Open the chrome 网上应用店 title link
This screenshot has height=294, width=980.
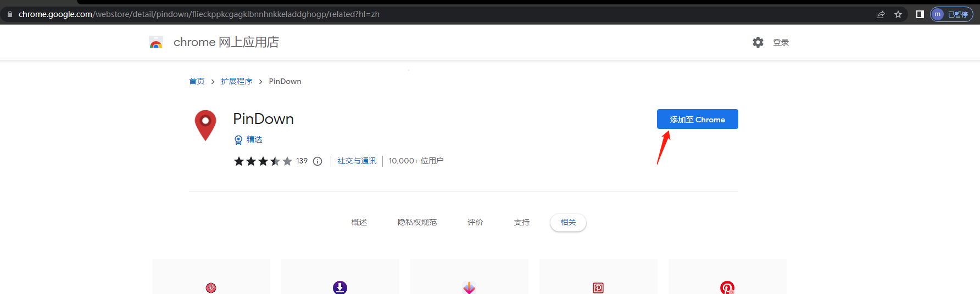[x=226, y=42]
